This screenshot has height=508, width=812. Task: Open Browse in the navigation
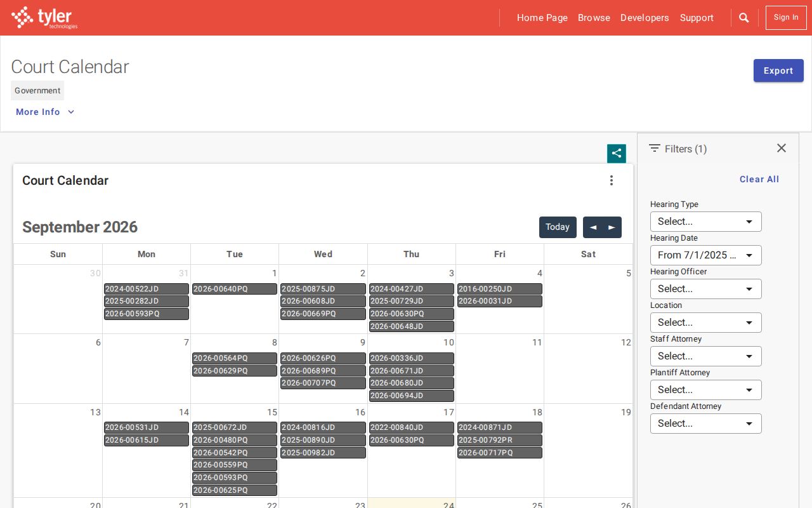[x=594, y=18]
